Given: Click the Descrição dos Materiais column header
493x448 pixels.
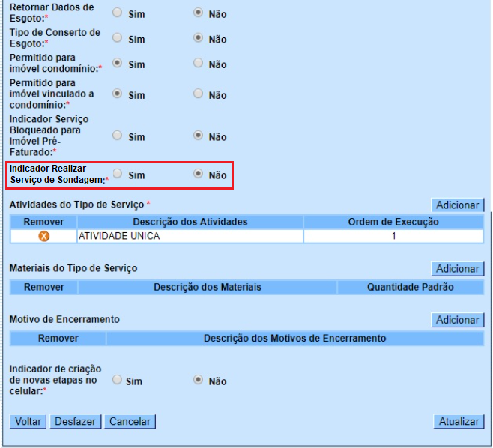Looking at the screenshot, I should point(208,288).
